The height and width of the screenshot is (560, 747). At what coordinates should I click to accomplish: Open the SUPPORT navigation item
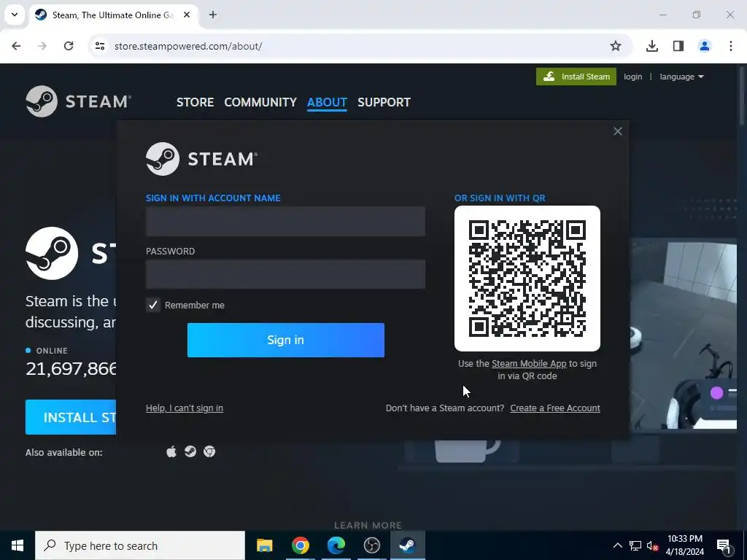[384, 102]
